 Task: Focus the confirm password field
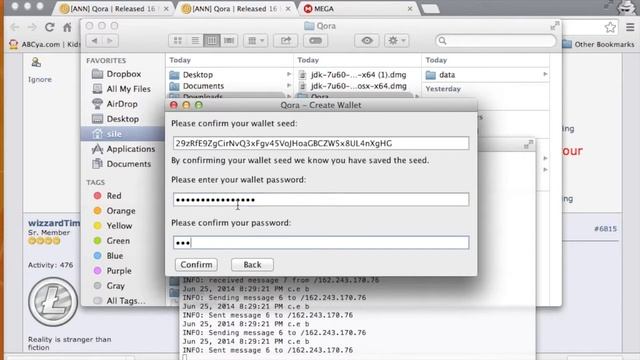tap(321, 243)
